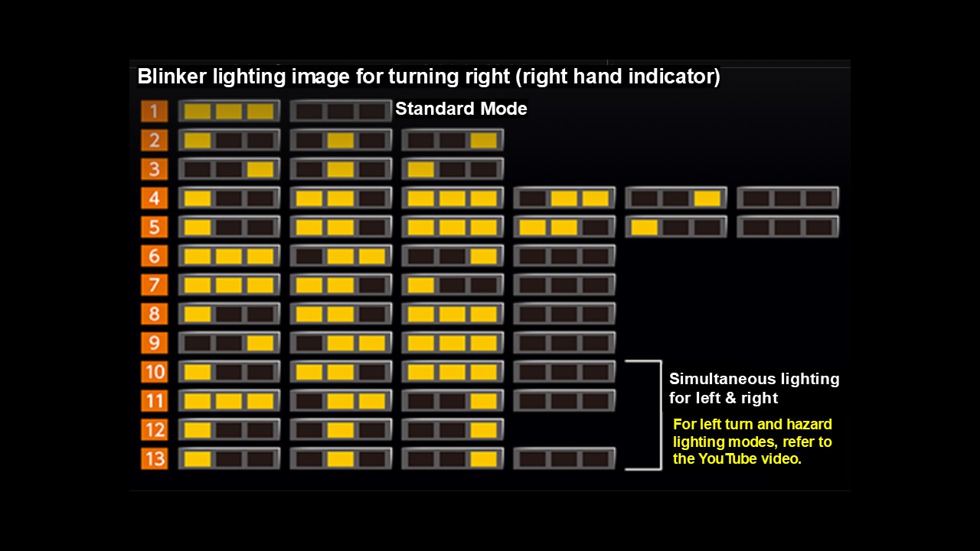
Task: Click the fourth all-dark frame in pattern row 13
Action: click(x=564, y=458)
